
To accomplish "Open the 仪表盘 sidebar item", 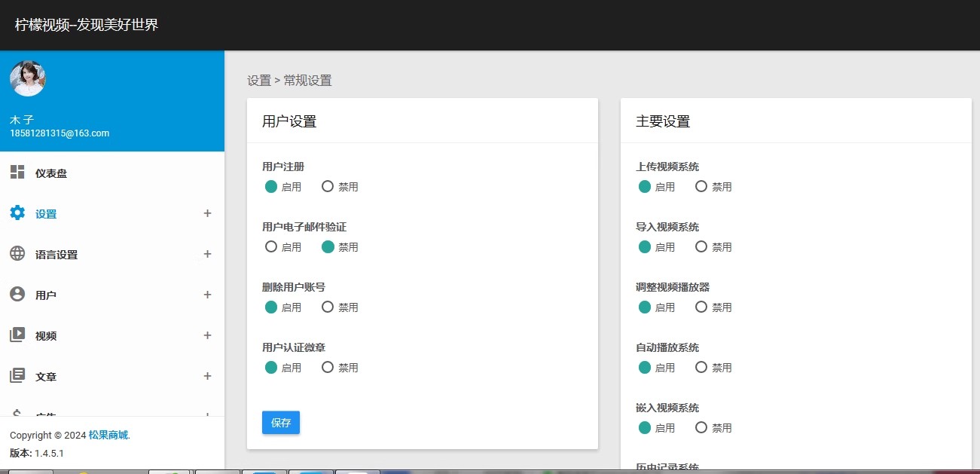I will point(112,173).
